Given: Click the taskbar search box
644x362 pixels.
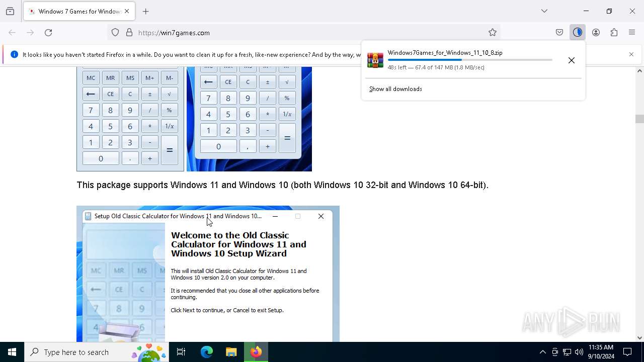Looking at the screenshot, I should coord(97,352).
